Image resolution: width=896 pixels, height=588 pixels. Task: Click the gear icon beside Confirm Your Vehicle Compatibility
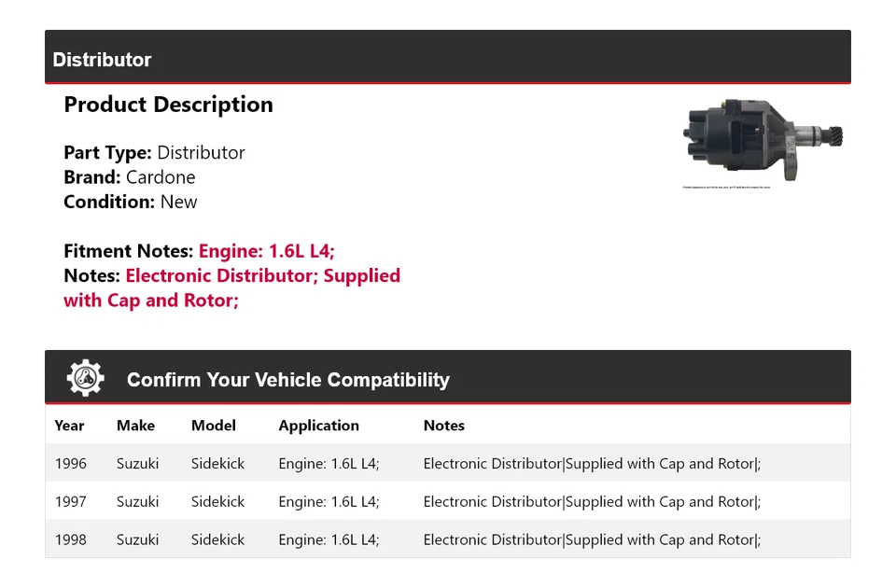[x=86, y=378]
